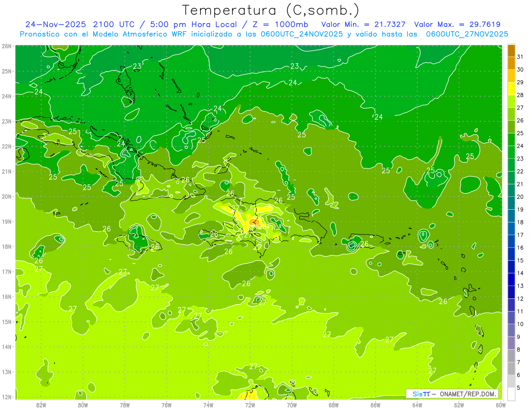The image size is (532, 411).
Task: Click the "Valor Max. = 29.7619" readout
Action: pyautogui.click(x=458, y=24)
